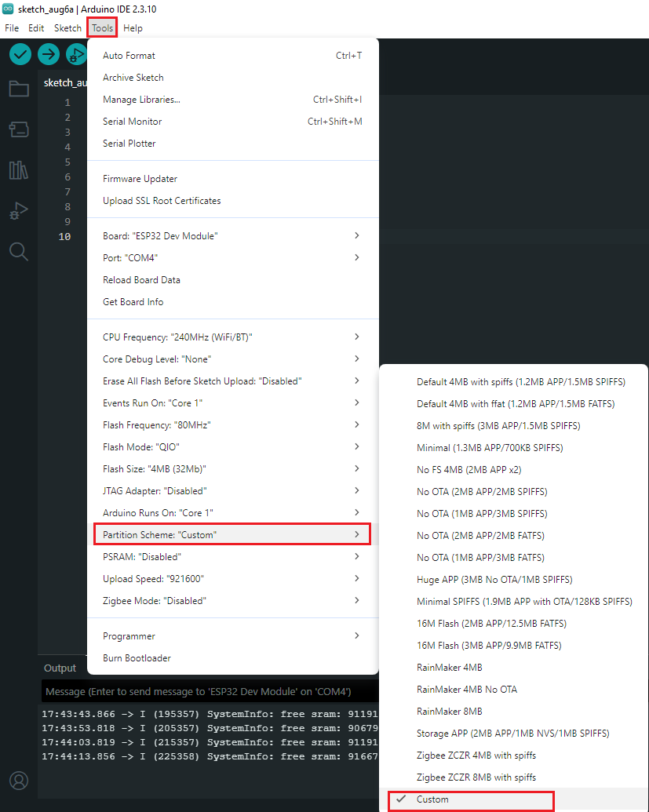
Task: Open the Search magnifier sidebar icon
Action: (19, 252)
